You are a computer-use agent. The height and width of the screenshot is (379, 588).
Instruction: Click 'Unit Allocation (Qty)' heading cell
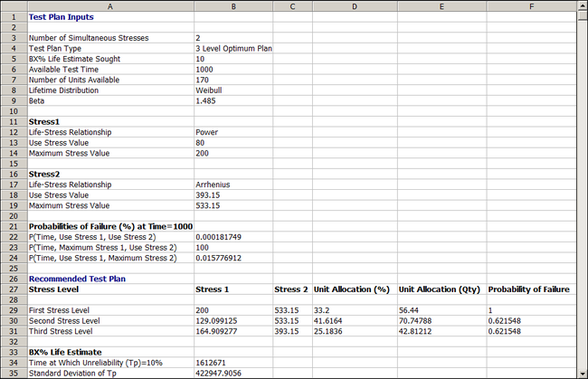[441, 289]
